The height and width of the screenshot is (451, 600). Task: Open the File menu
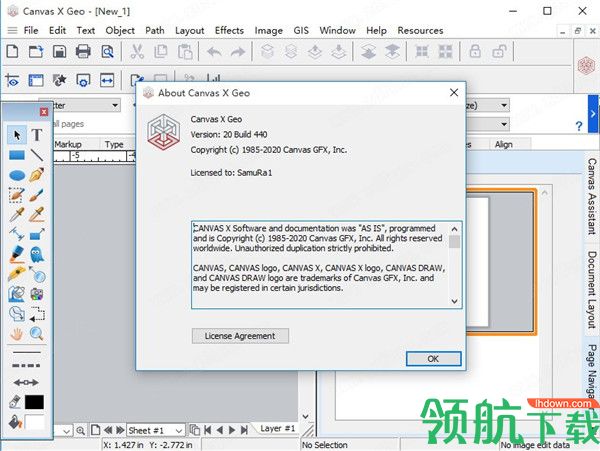coord(31,30)
